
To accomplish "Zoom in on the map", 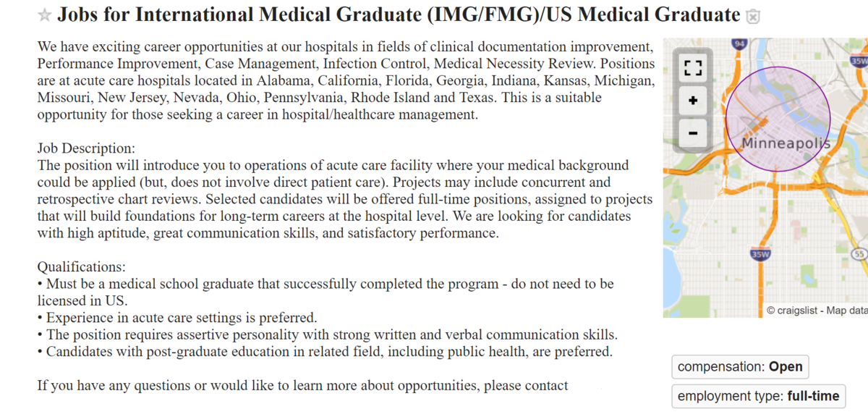I will tap(693, 101).
